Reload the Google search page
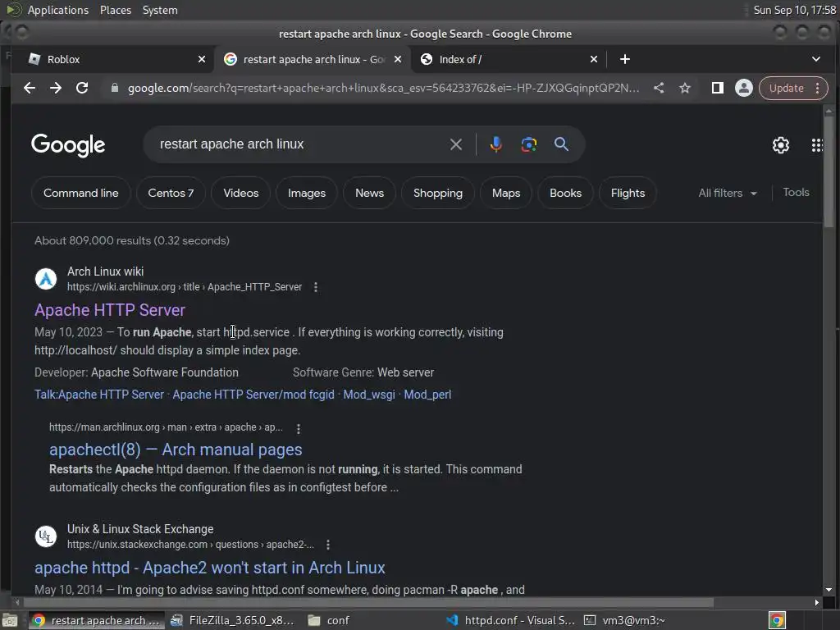Image resolution: width=840 pixels, height=630 pixels. (82, 88)
